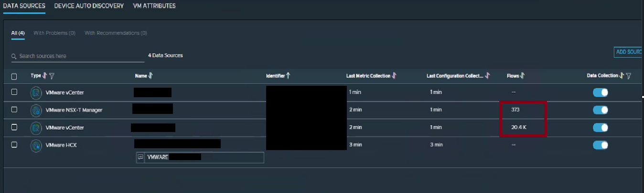Viewport: 644px width, 193px height.
Task: Toggle data collection for VMware HCX
Action: (x=601, y=145)
